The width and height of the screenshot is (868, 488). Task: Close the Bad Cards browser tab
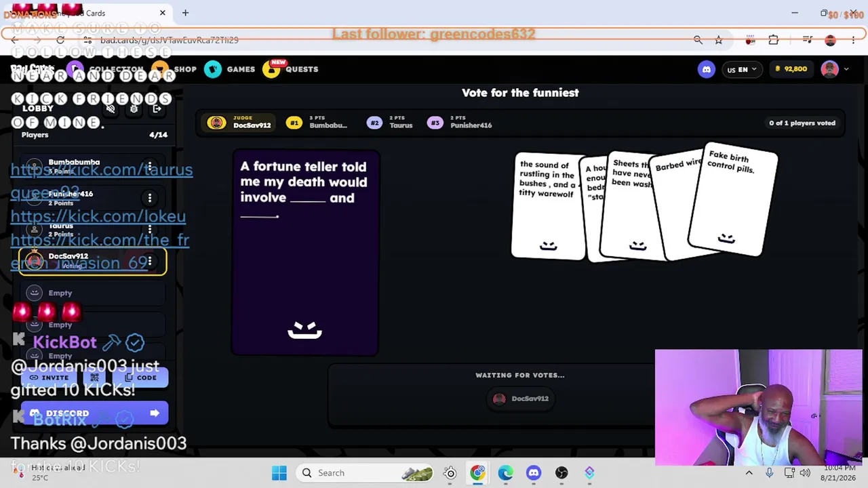pos(163,13)
